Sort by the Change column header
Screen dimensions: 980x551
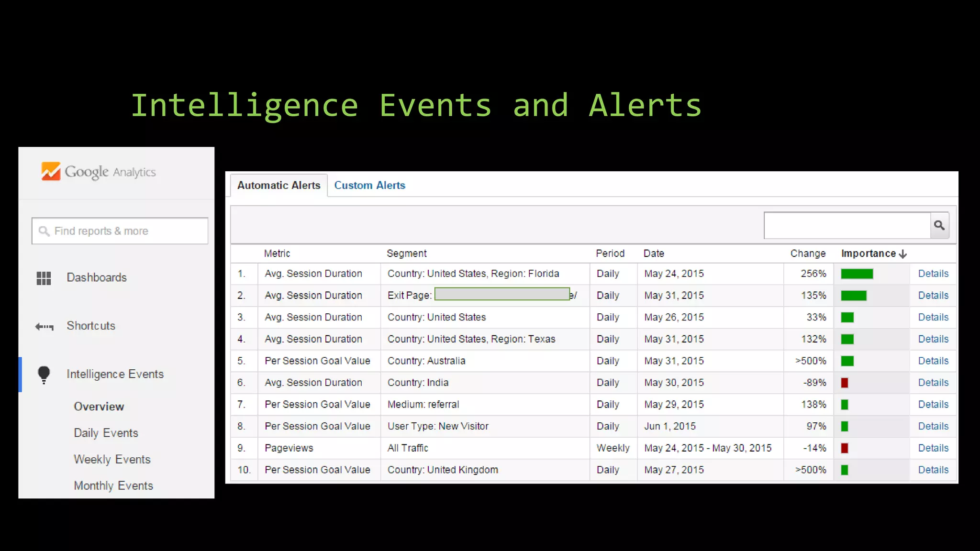point(808,253)
